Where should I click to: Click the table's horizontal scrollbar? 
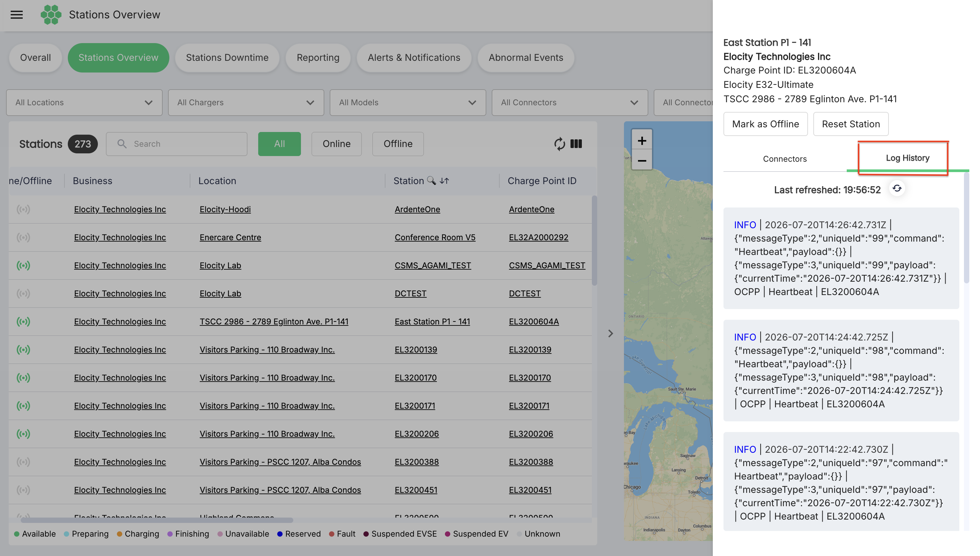click(x=157, y=520)
